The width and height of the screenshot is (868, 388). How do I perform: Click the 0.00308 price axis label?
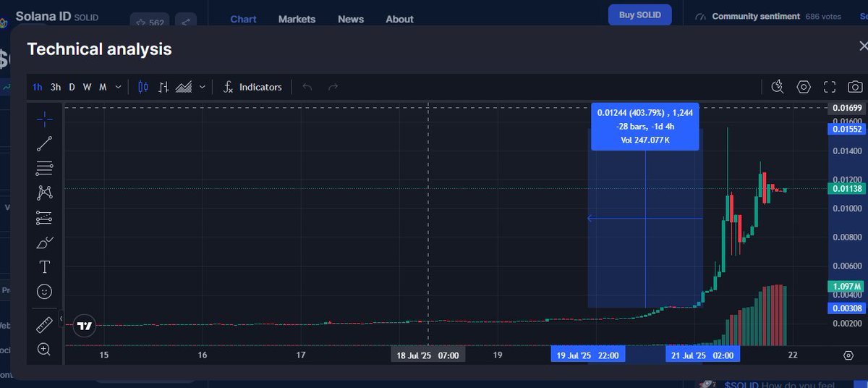click(x=846, y=308)
